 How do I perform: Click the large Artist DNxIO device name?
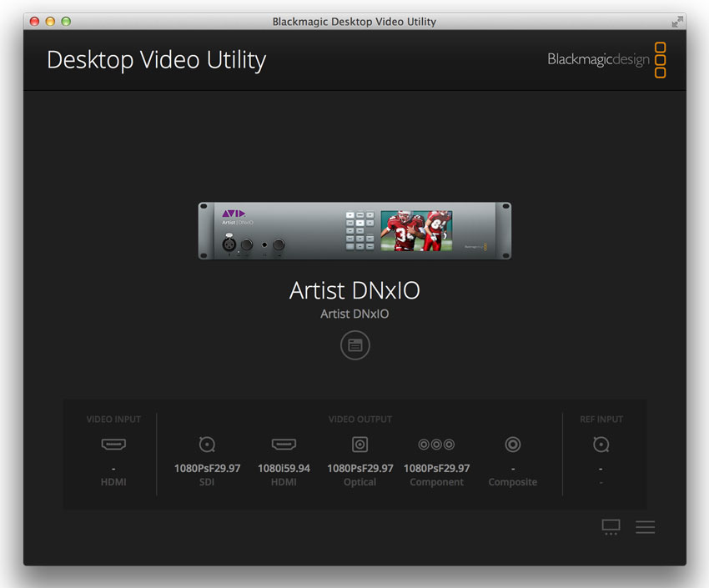click(x=355, y=290)
